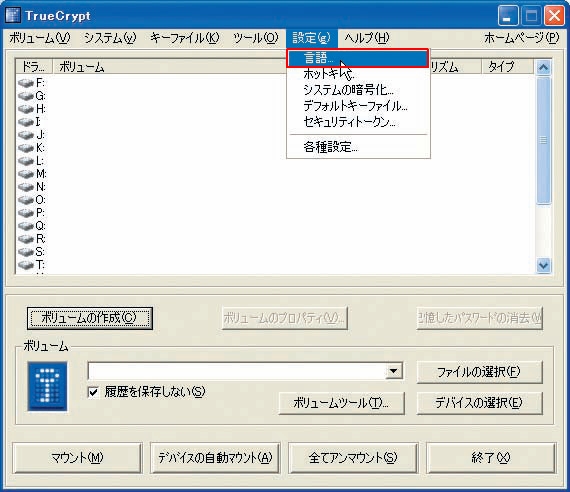Click the 終了(X) exit button
570x492 pixels.
point(491,457)
